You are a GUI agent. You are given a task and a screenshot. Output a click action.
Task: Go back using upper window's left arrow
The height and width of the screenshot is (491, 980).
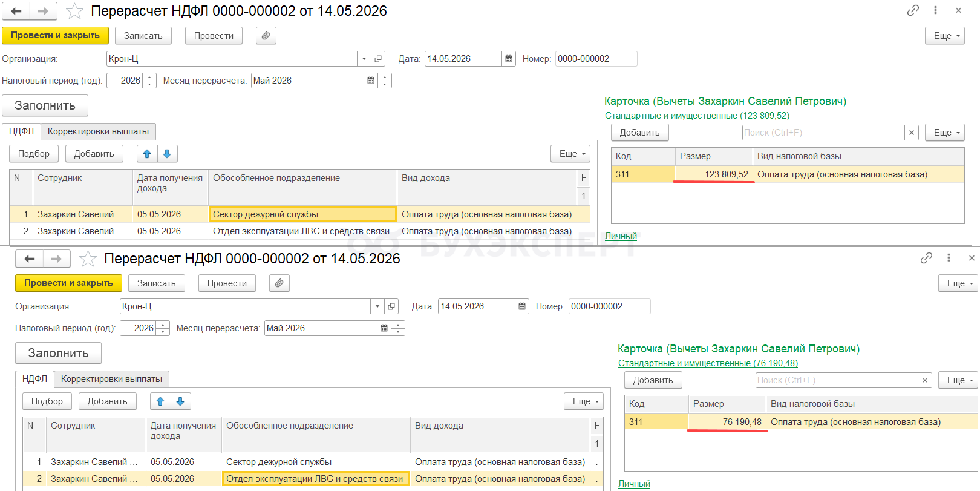coord(16,11)
